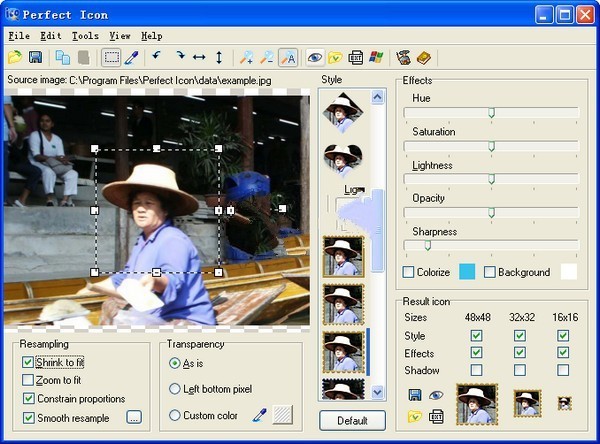Click the Save floppy disk toolbar icon

[36, 58]
